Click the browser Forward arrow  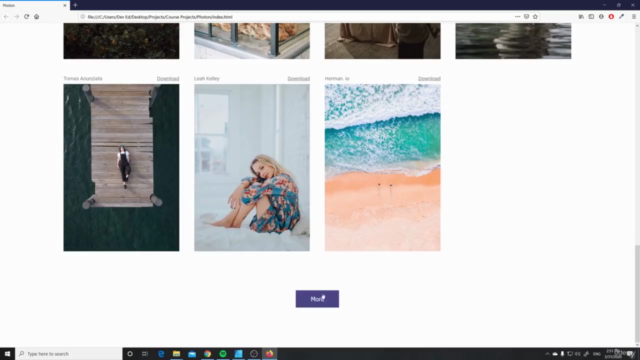pos(16,17)
